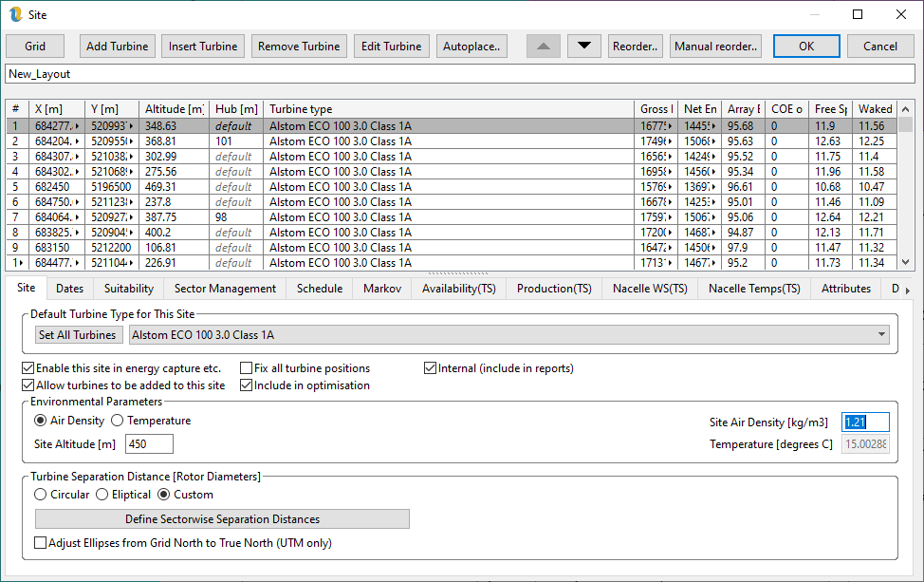This screenshot has width=924, height=582.
Task: Click Define Sectorwise Separation Distances button
Action: [x=222, y=519]
